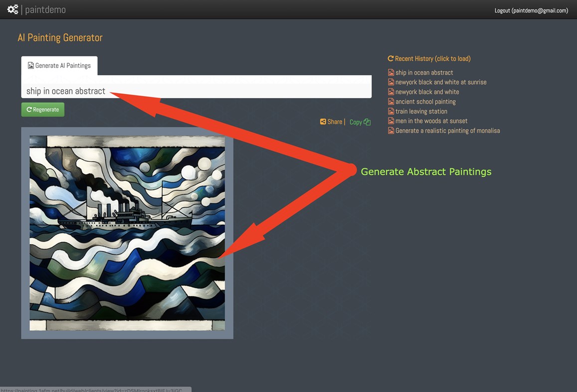Click the Logout link in the top bar
The width and height of the screenshot is (577, 392).
pos(531,10)
